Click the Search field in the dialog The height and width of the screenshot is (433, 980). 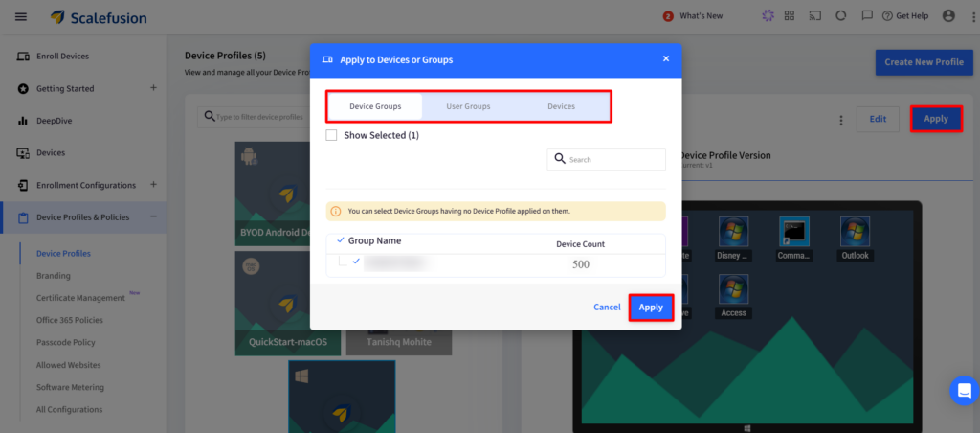pyautogui.click(x=606, y=159)
